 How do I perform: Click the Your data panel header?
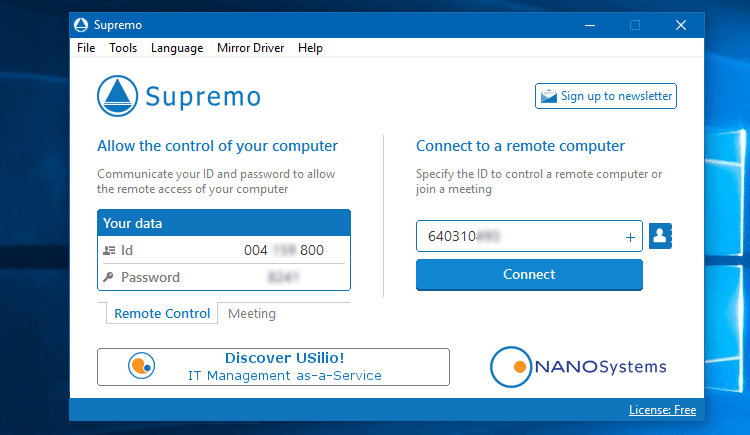224,223
